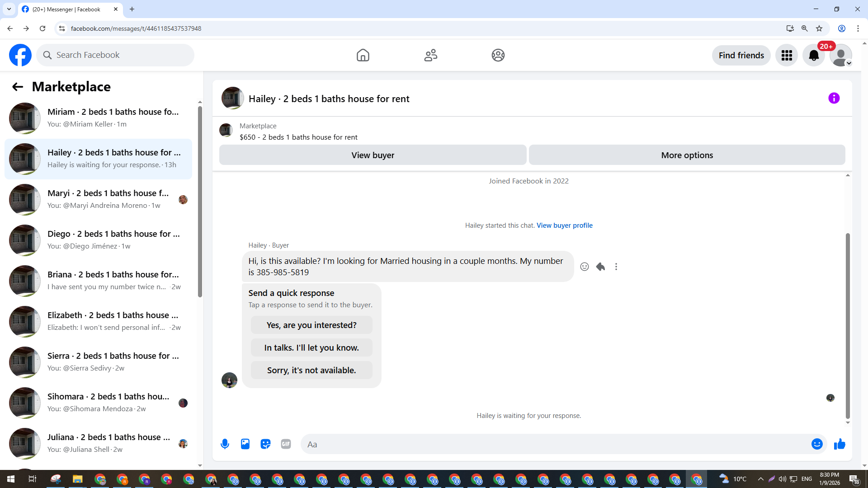This screenshot has height=488, width=868.
Task: Open View buyer profile link
Action: click(x=564, y=225)
